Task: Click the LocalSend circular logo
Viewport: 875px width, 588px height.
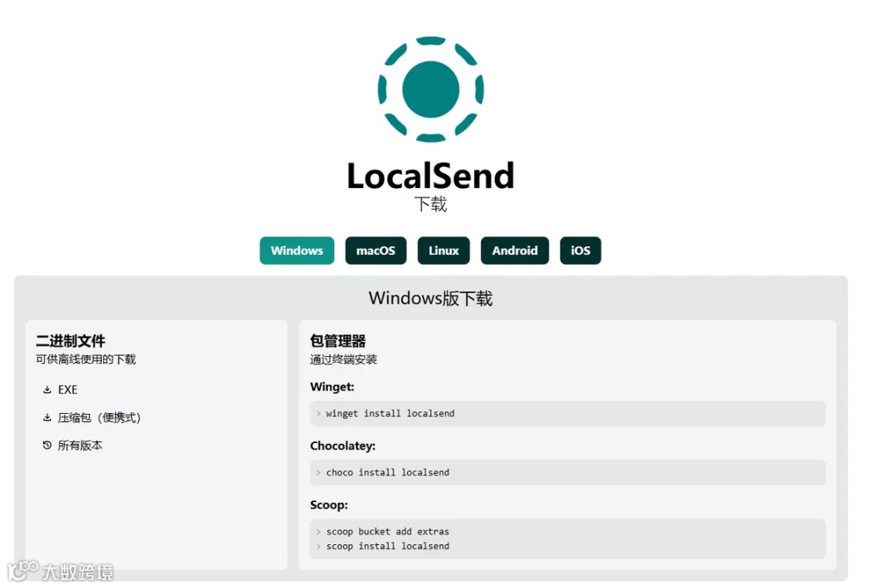Action: pyautogui.click(x=430, y=89)
